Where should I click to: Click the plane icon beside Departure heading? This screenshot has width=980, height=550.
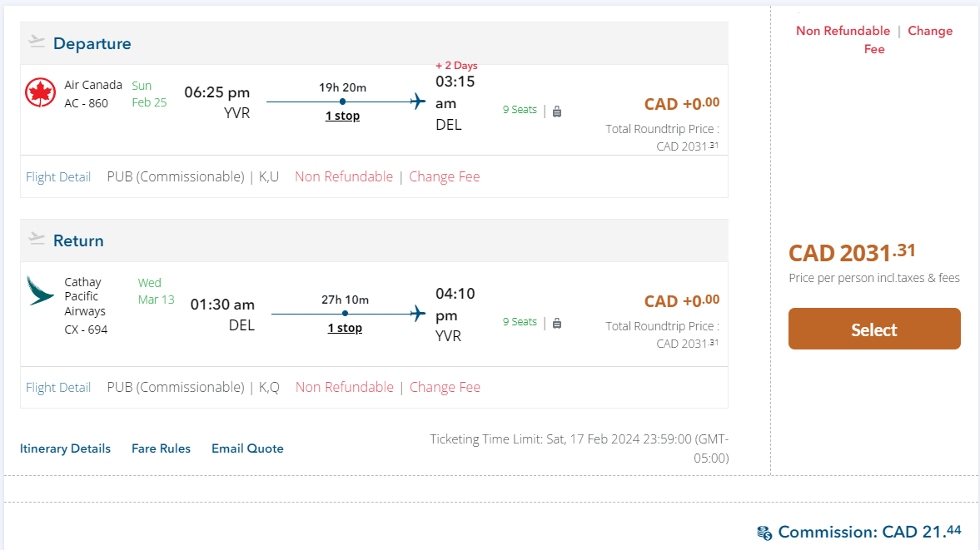[37, 42]
